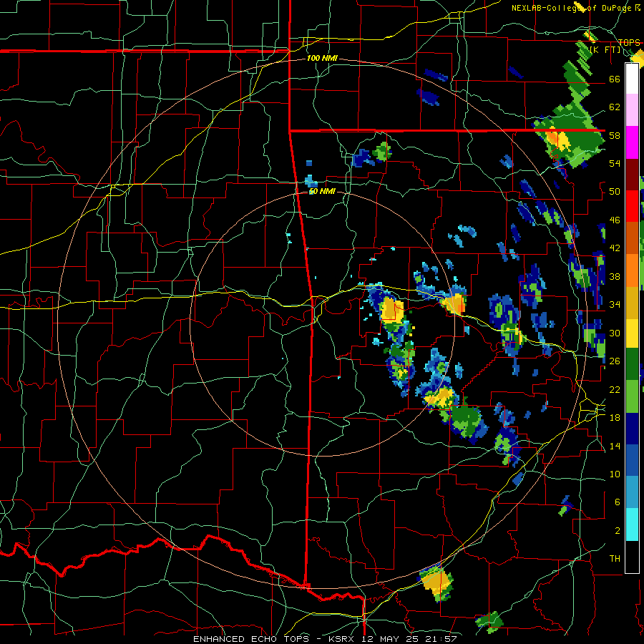Click the 46 scale label
This screenshot has height=644, width=644.
click(615, 220)
